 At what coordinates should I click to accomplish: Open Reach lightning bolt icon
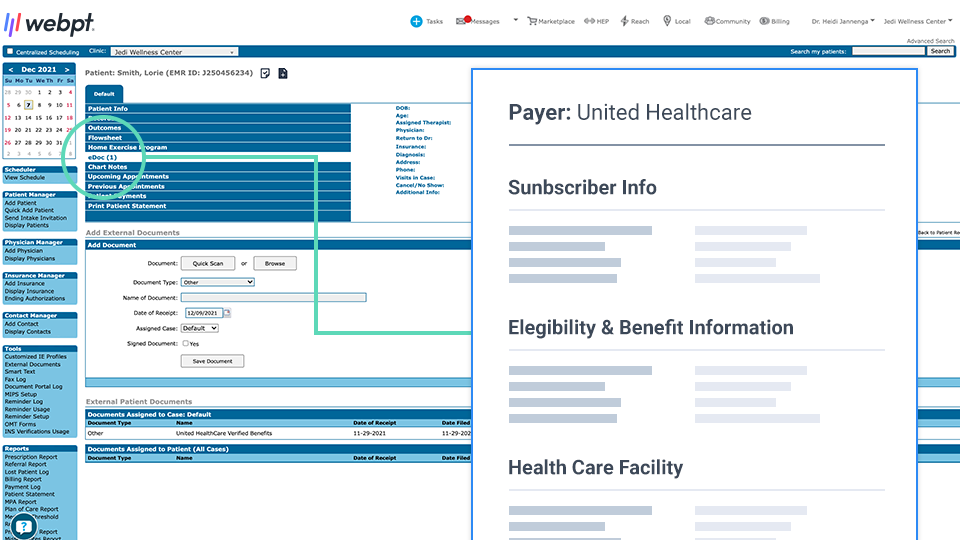pyautogui.click(x=624, y=21)
